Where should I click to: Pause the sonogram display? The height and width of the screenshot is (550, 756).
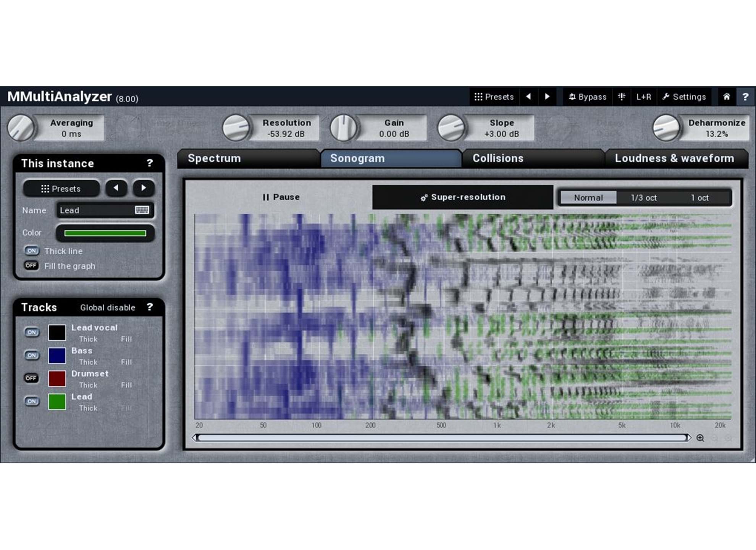(x=281, y=197)
